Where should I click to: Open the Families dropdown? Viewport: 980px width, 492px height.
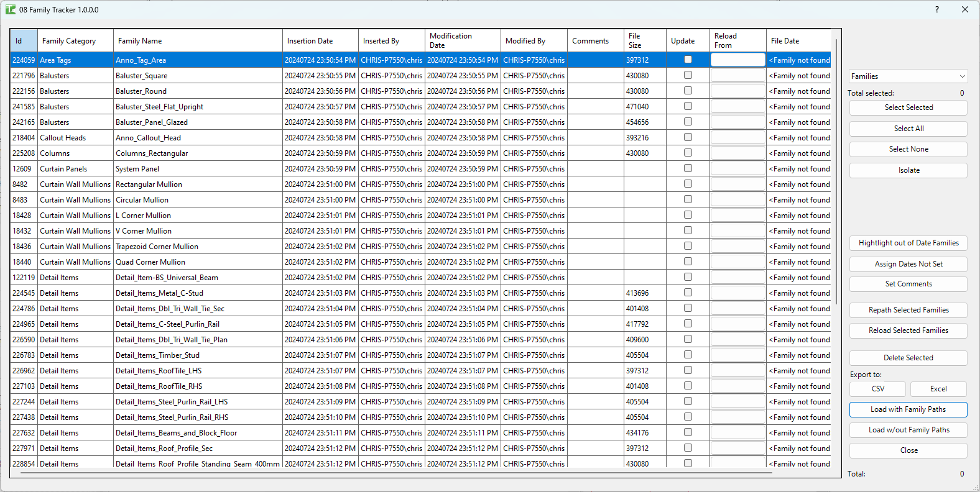[x=908, y=76]
